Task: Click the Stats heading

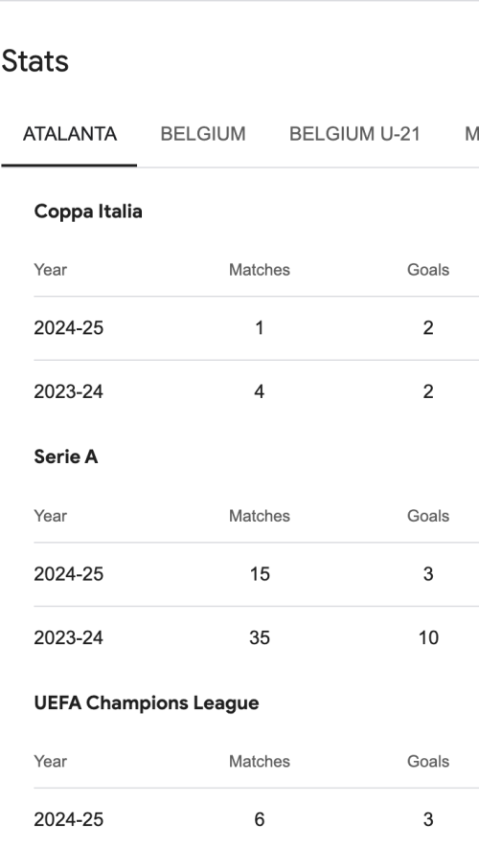Action: (34, 61)
